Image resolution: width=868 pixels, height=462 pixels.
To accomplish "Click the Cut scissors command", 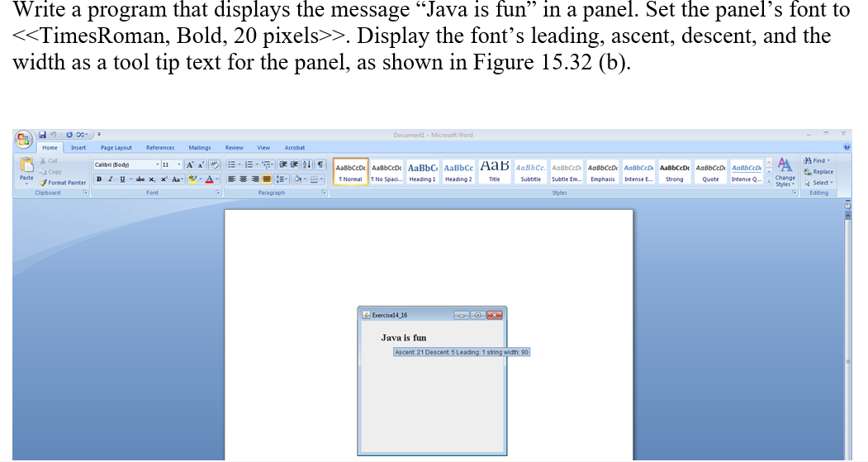I will tap(49, 160).
